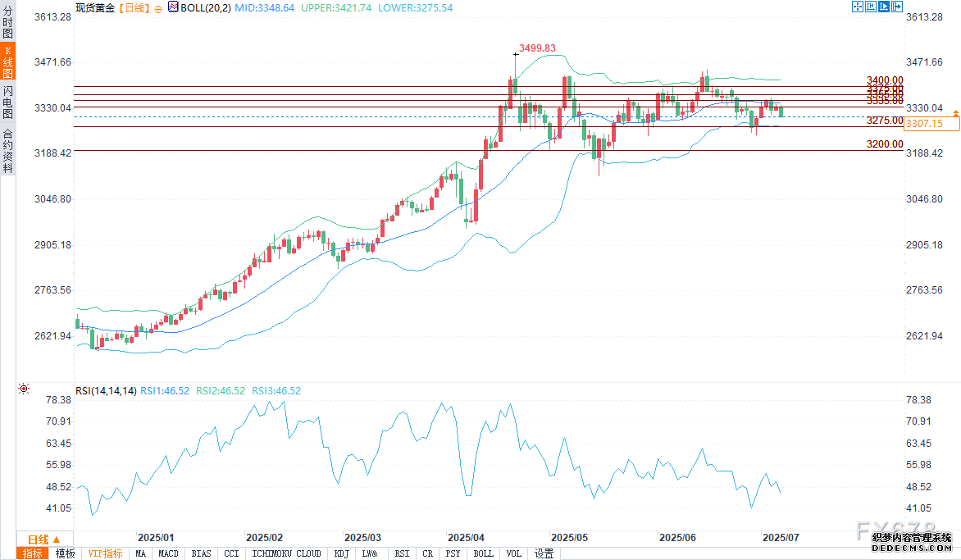Select the VOL indicator
The image size is (961, 560).
514,553
